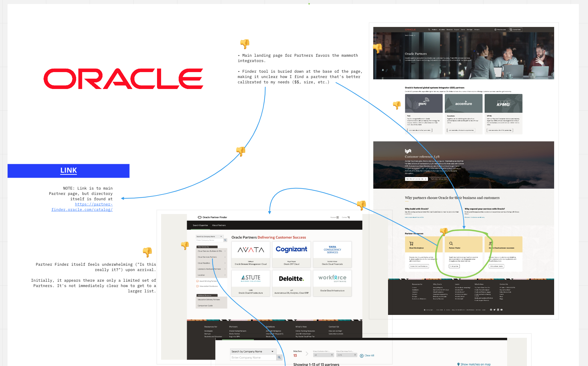Open the Astute Business Solutions tile
Viewport: 588px width, 366px height.
[x=251, y=283]
